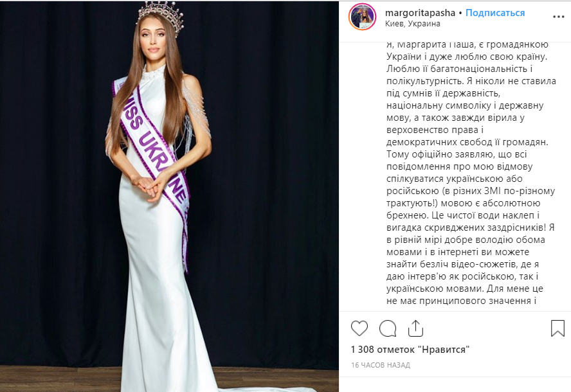The image size is (571, 392).
Task: Save the post with the bookmark icon
Action: (x=557, y=328)
